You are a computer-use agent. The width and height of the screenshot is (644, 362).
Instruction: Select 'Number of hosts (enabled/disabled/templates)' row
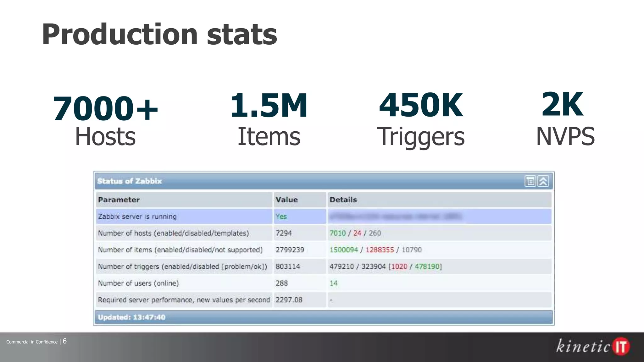(x=324, y=233)
